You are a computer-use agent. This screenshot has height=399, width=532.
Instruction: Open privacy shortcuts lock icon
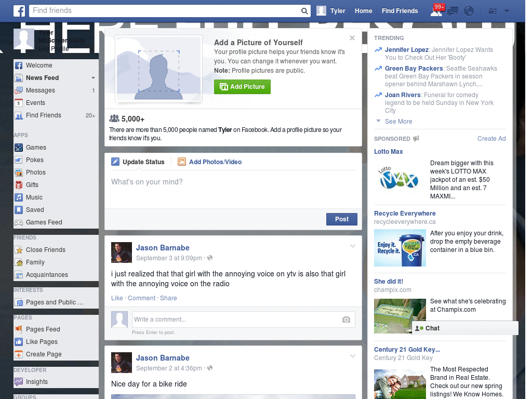(493, 11)
